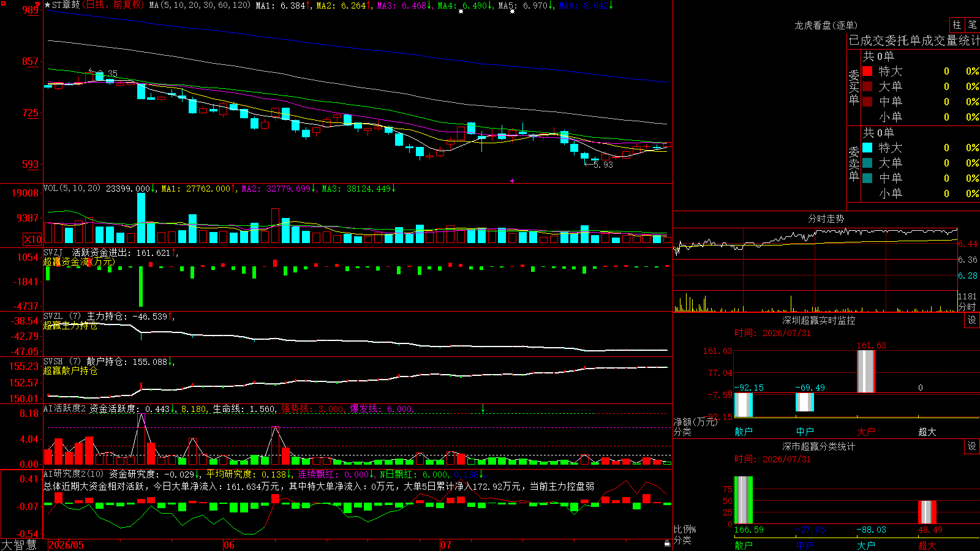
Task: Click the 超赢散户持仓 label
Action: [70, 370]
